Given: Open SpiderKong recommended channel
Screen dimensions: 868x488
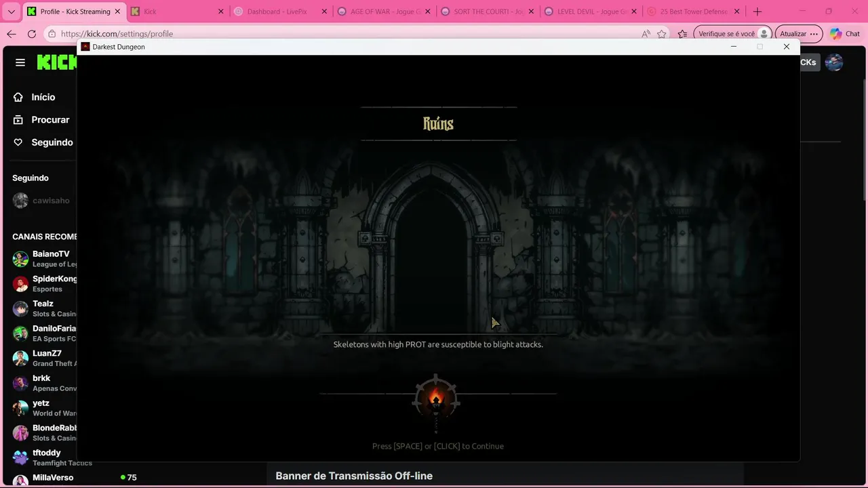Looking at the screenshot, I should pos(43,283).
